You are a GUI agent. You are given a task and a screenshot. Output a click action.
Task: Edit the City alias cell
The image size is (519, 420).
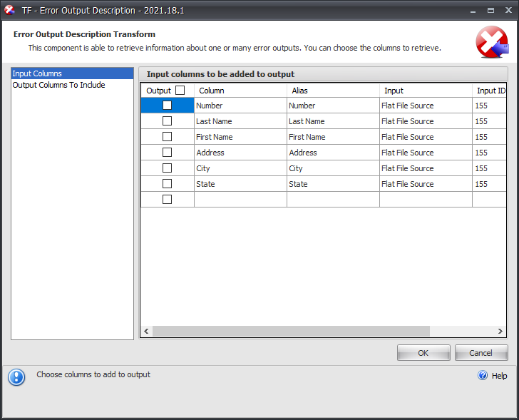point(333,168)
